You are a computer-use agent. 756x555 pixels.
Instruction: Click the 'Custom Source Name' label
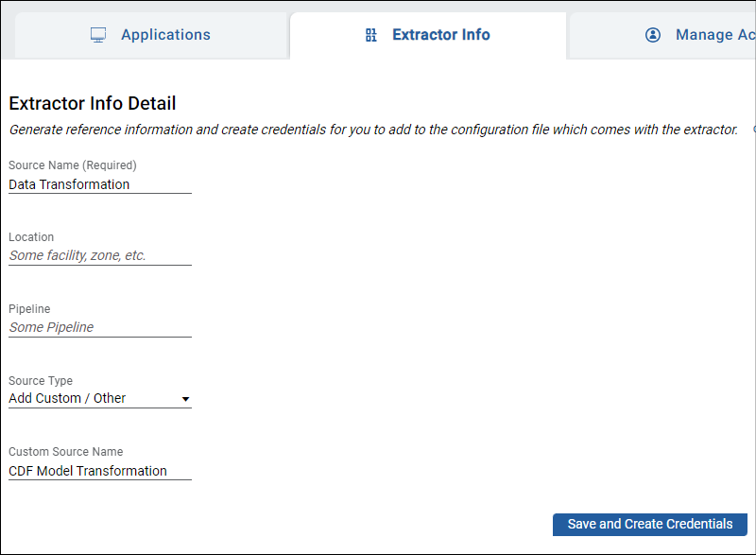[66, 452]
